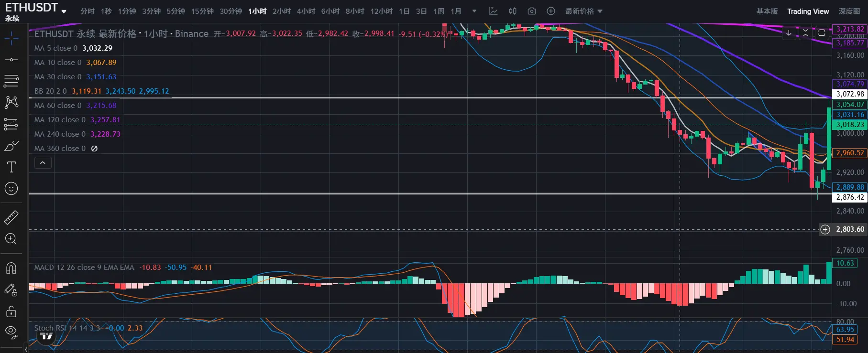Switch to 3日 interval
Screen dimensions: 868x353
[421, 11]
